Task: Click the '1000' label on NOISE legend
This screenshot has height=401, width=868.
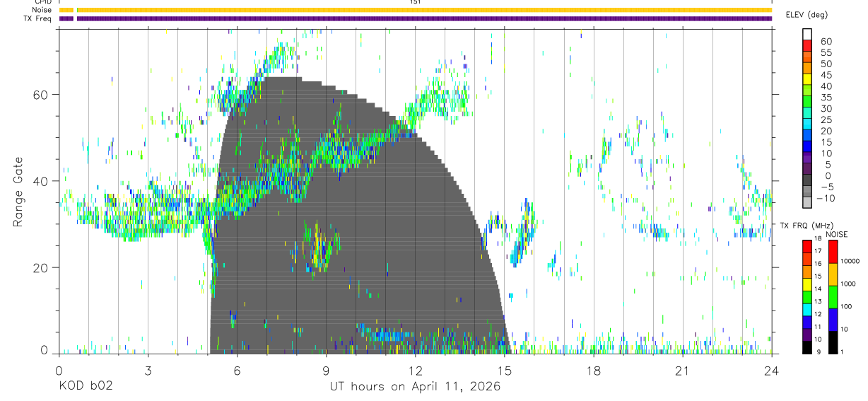Action: [x=848, y=284]
